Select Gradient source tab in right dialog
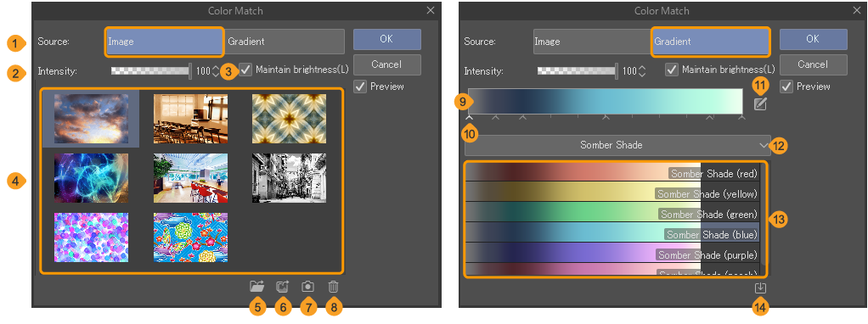This screenshot has height=324, width=868. 711,42
